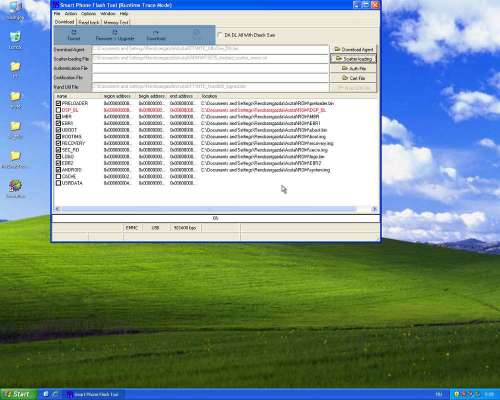500x400 pixels.
Task: Uncheck the UBOOT partition checkbox
Action: [58, 130]
